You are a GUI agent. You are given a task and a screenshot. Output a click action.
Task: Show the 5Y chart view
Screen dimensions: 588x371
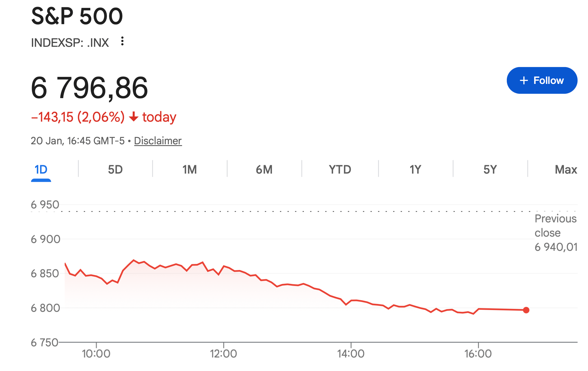tap(490, 169)
